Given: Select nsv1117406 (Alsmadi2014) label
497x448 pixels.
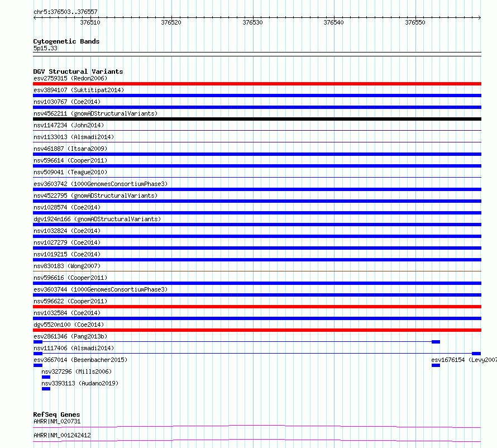Looking at the screenshot, I should pyautogui.click(x=74, y=348).
